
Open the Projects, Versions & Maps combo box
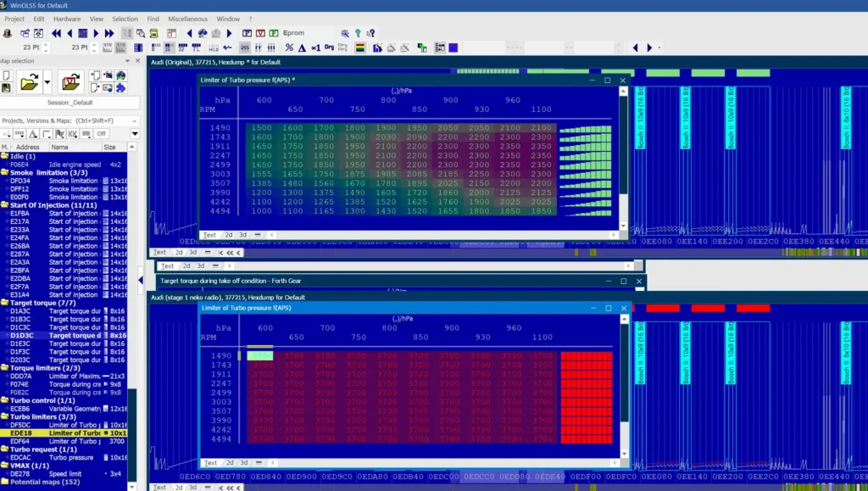(x=70, y=120)
